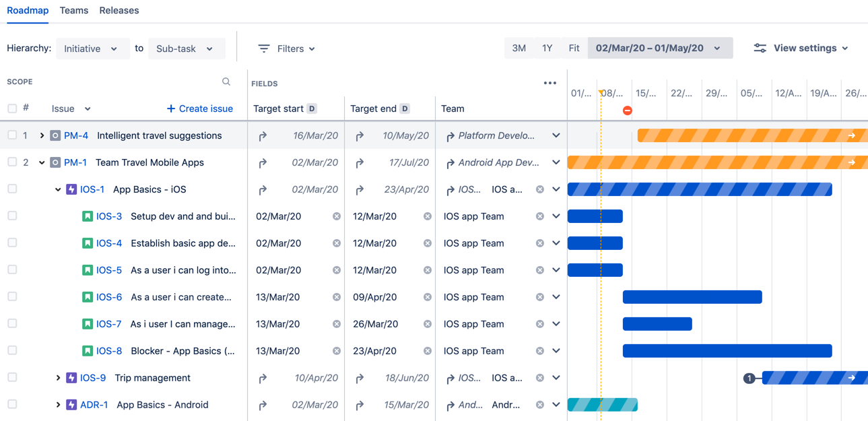
Task: Remove IOS app Team from IOS-8
Action: (x=539, y=351)
